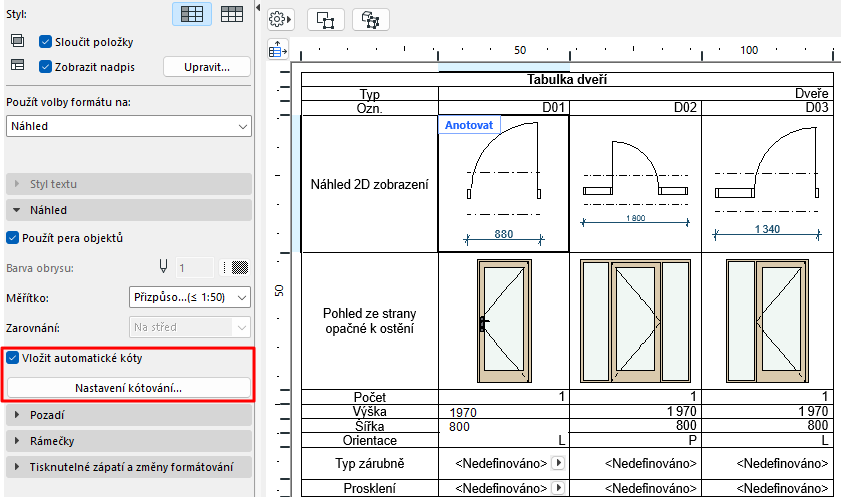Disable Vložit automatické kóty checkbox
This screenshot has width=841, height=497.
(14, 358)
